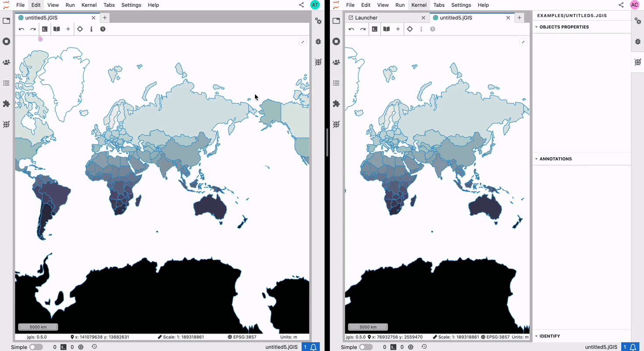This screenshot has height=351, width=644.
Task: Toggle Simple mode in left status bar
Action: click(x=35, y=347)
